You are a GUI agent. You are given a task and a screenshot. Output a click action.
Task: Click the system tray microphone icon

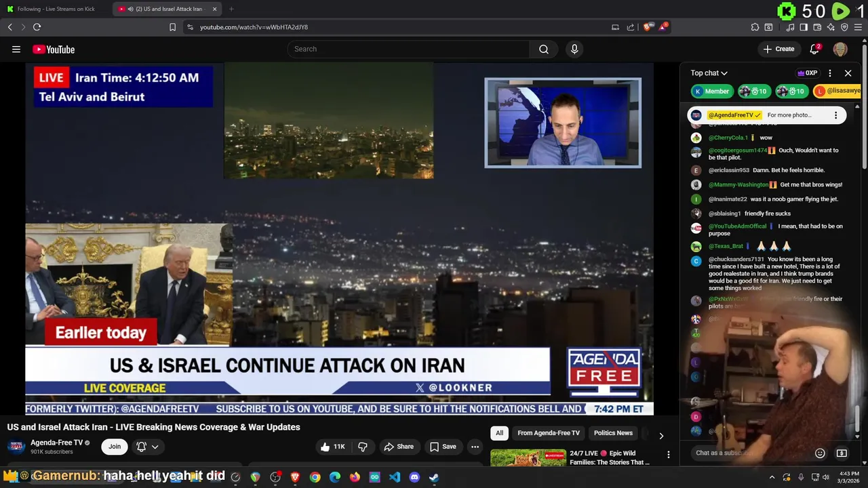pos(801,477)
